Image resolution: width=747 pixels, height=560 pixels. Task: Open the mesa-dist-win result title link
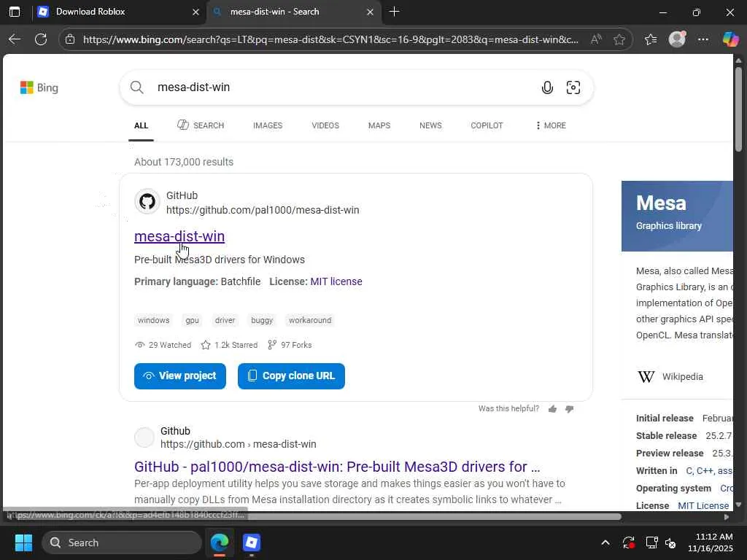coord(179,236)
